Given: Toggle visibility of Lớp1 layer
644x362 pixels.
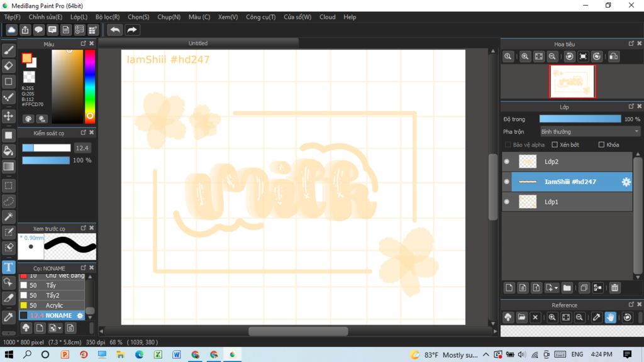Looking at the screenshot, I should 507,202.
